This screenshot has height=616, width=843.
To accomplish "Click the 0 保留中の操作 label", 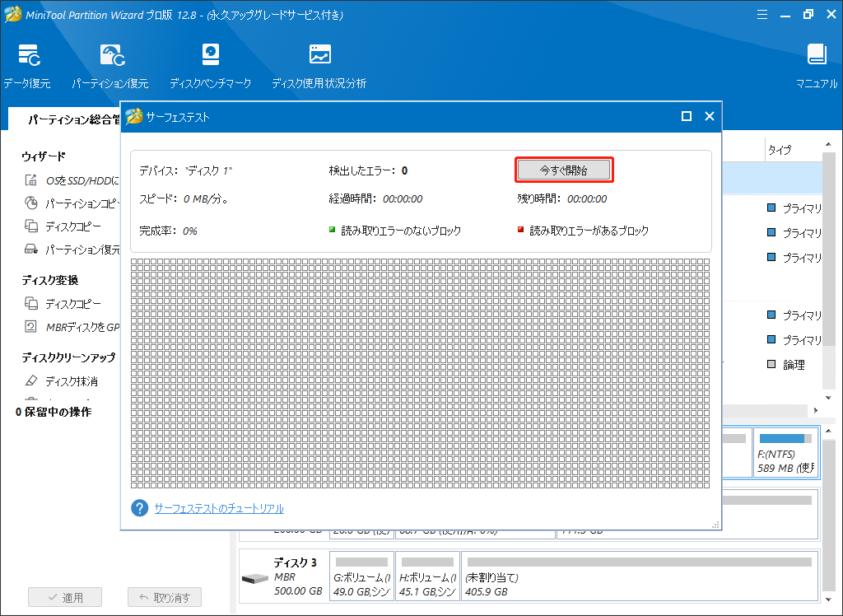I will pos(54,412).
